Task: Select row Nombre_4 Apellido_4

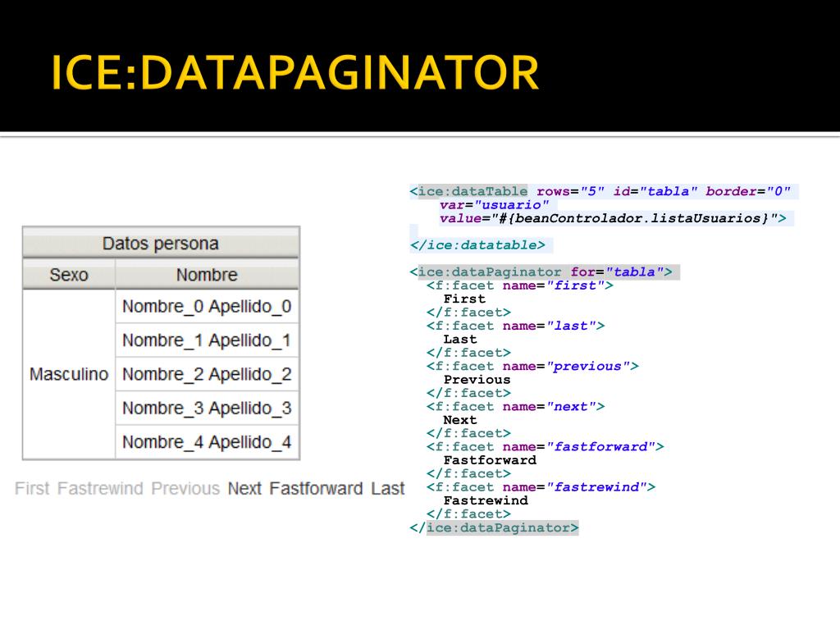Action: pos(207,442)
